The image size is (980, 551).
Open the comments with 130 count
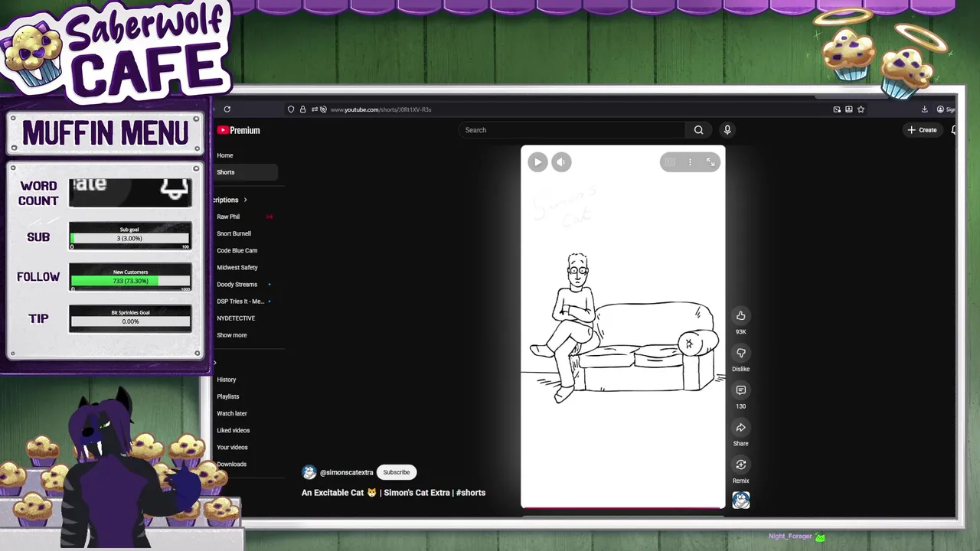(740, 390)
